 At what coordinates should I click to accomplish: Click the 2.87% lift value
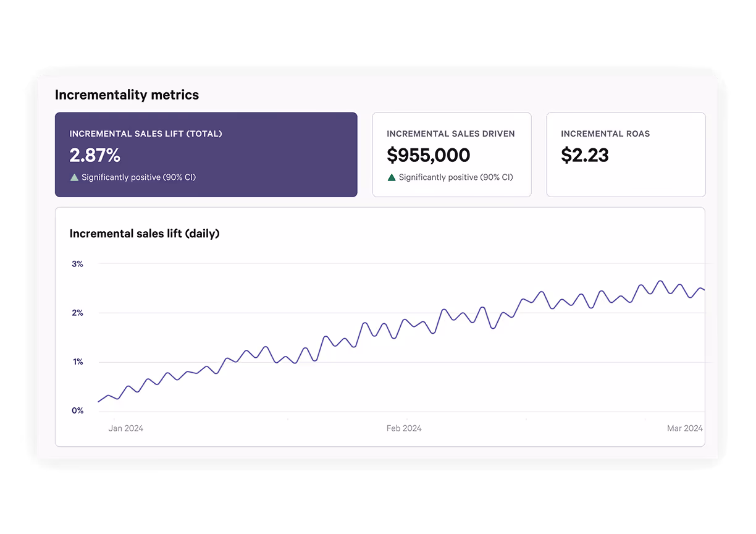pyautogui.click(x=95, y=155)
